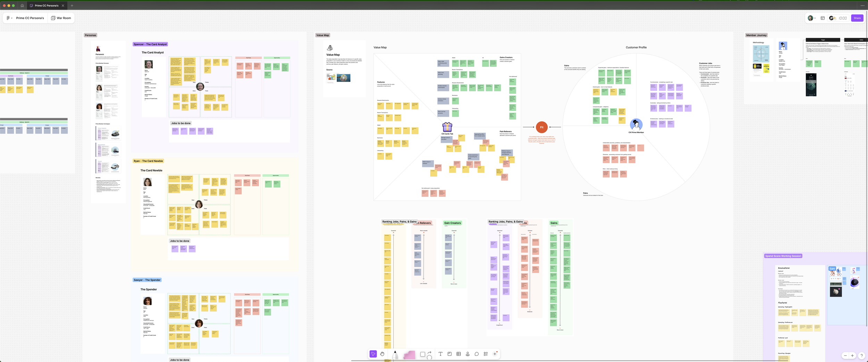Toggle the minimap view icon
The width and height of the screenshot is (868, 362).
coord(823,18)
